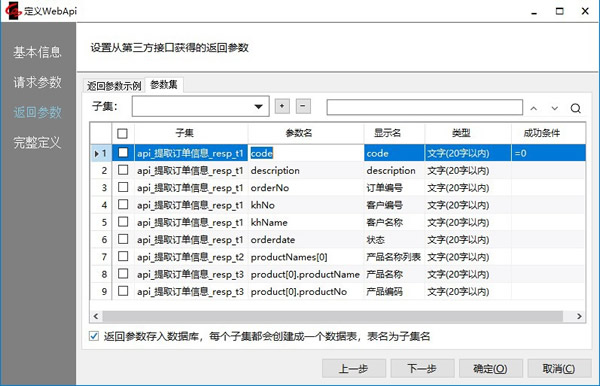Uncheck 返回参数存入数据库 option
The image size is (600, 386).
pos(94,336)
